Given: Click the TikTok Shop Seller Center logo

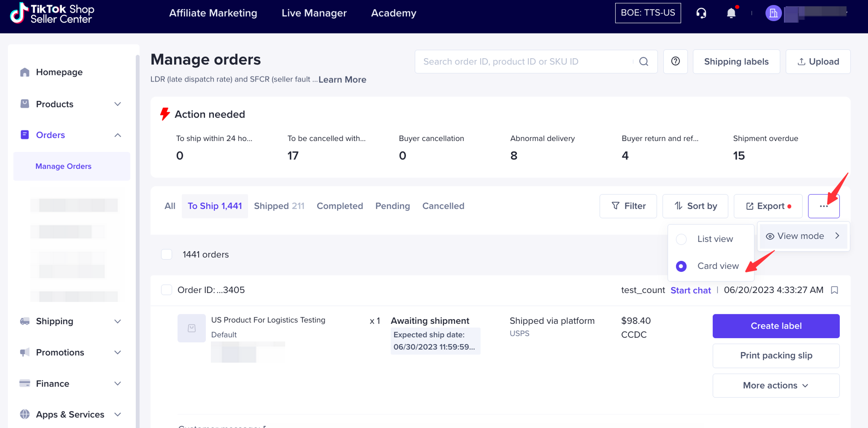Looking at the screenshot, I should (x=52, y=14).
